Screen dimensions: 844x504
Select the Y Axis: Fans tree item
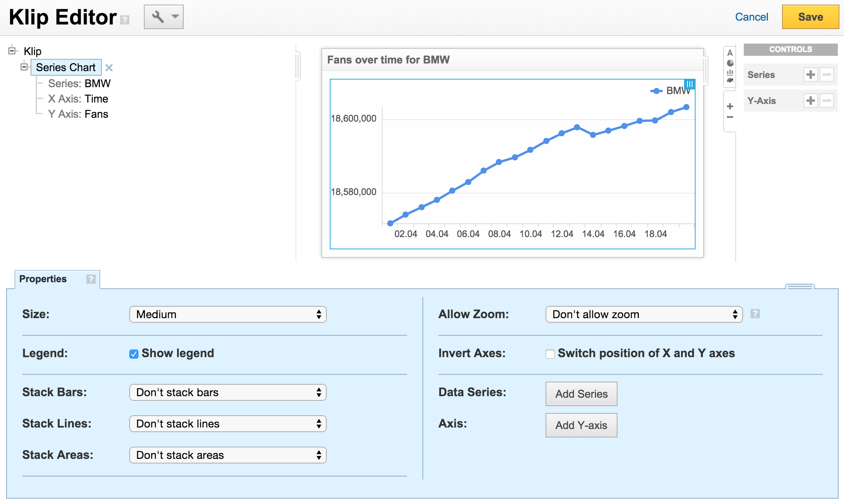click(78, 114)
